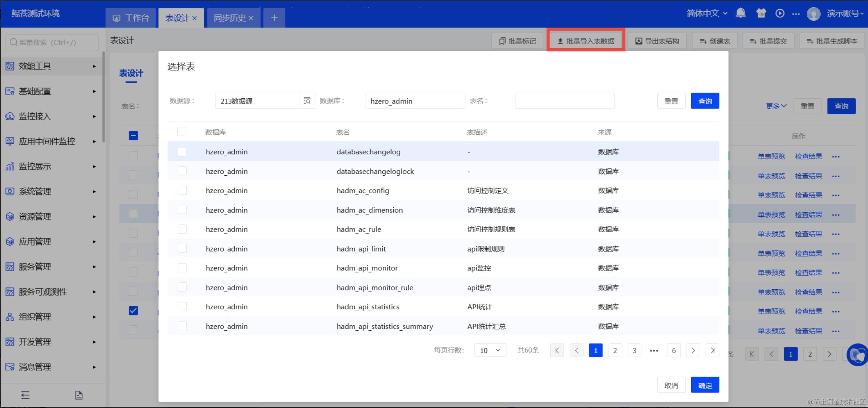This screenshot has width=868, height=408.
Task: Tick the hadm_api_limit row checkbox
Action: pos(182,249)
